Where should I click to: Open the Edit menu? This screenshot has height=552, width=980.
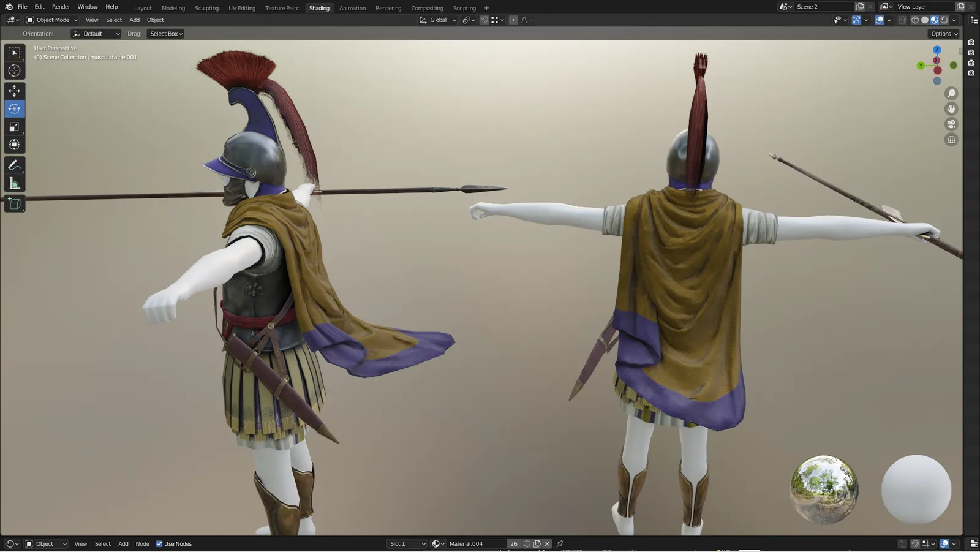[39, 7]
